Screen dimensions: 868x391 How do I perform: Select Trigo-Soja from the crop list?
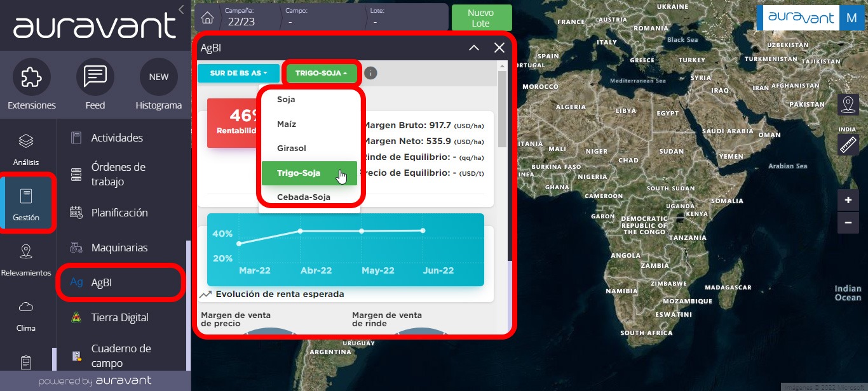[x=309, y=173]
